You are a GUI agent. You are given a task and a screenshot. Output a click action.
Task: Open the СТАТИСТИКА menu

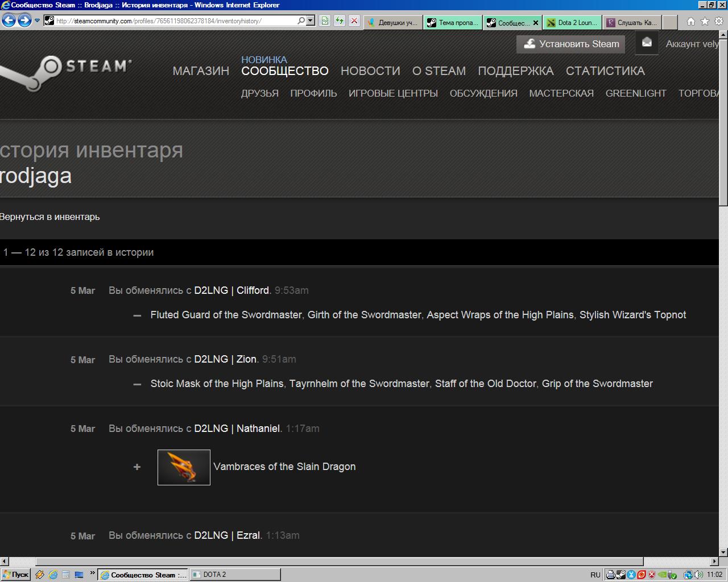(x=605, y=71)
